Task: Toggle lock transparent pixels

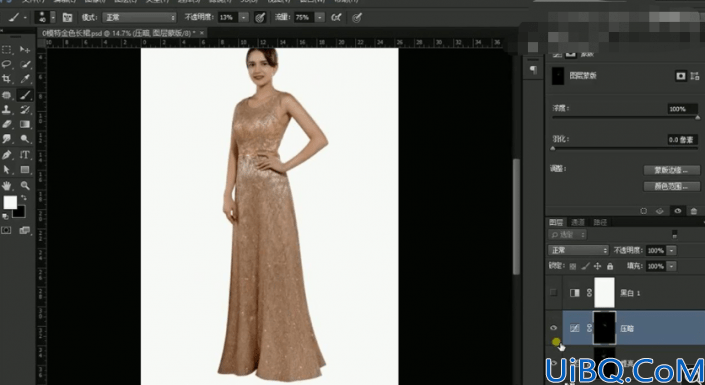Action: [573, 266]
